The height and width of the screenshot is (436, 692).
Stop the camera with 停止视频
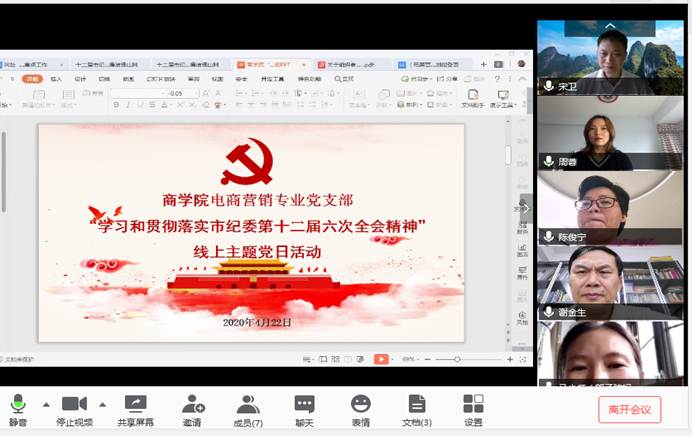pos(74,408)
